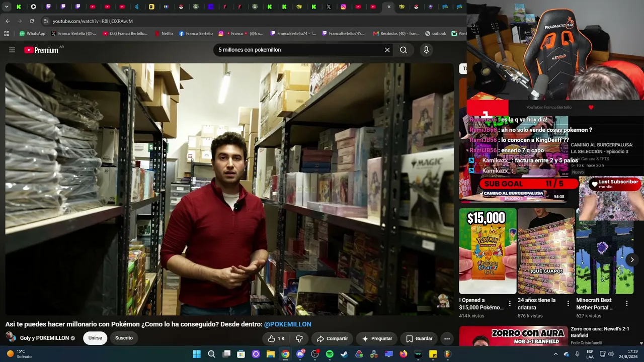Open the Goly y POKEMILLON channel name
The image size is (644, 362).
click(44, 338)
